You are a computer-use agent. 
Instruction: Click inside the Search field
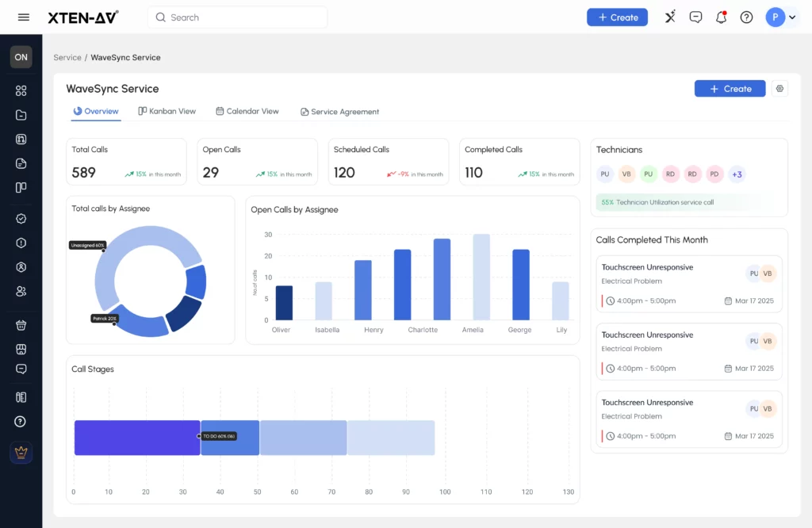(x=238, y=17)
